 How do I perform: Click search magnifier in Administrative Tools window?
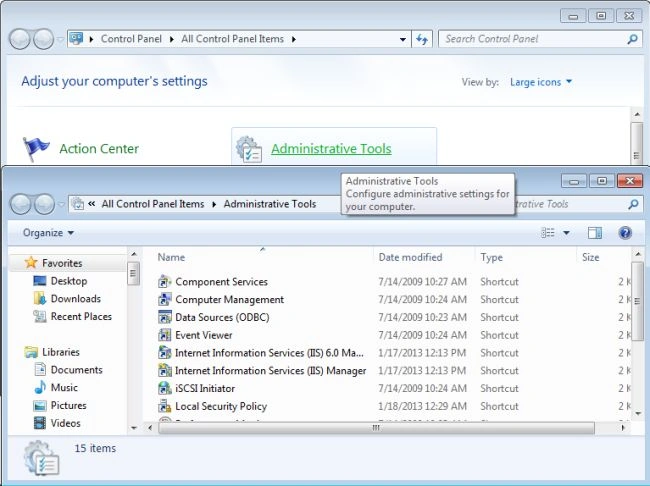(x=633, y=204)
